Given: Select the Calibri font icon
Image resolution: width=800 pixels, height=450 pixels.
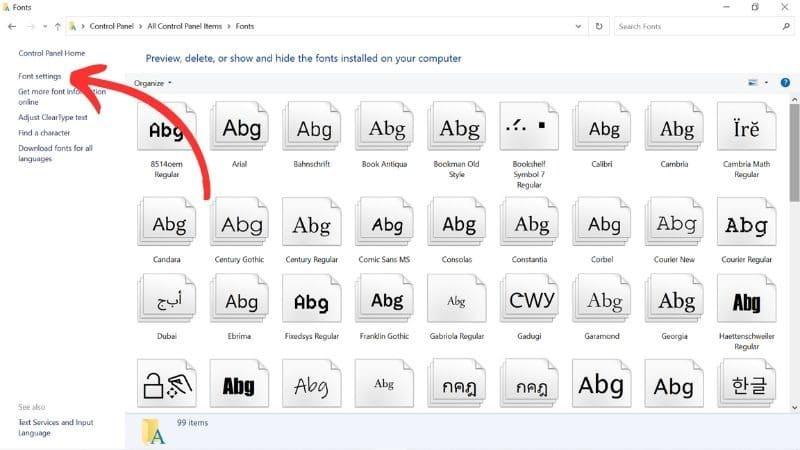Looking at the screenshot, I should pyautogui.click(x=602, y=127).
